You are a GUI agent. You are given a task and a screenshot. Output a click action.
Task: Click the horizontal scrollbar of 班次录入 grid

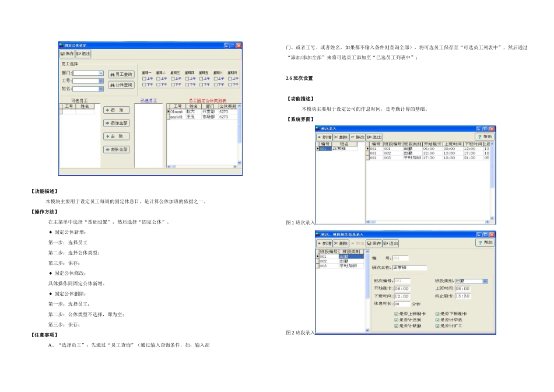coord(428,222)
